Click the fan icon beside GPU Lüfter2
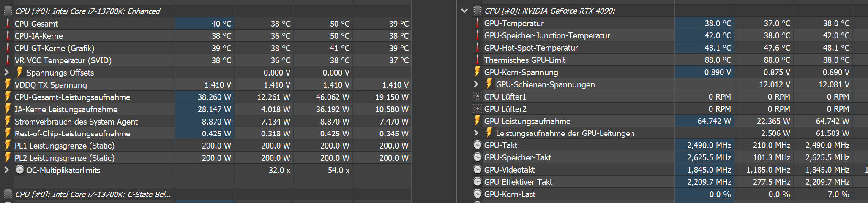This screenshot has height=203, width=868. tap(478, 109)
